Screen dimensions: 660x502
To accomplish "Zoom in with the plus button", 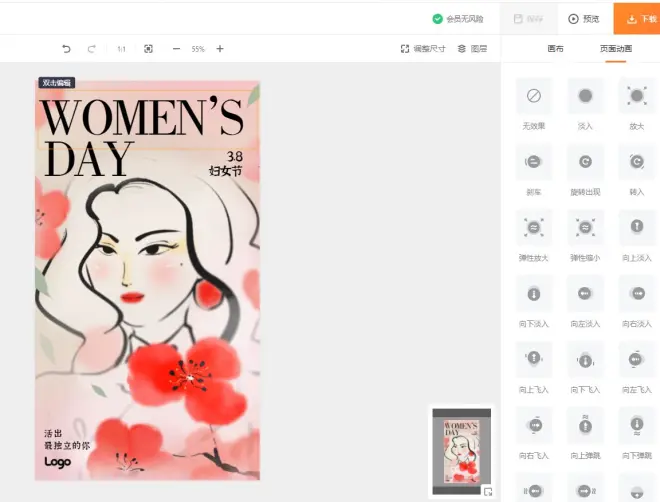I will [x=220, y=49].
